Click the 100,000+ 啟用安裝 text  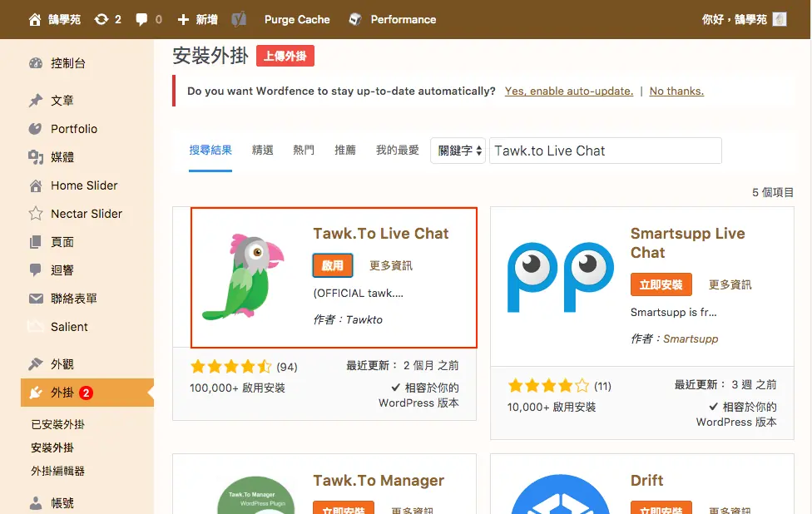237,388
